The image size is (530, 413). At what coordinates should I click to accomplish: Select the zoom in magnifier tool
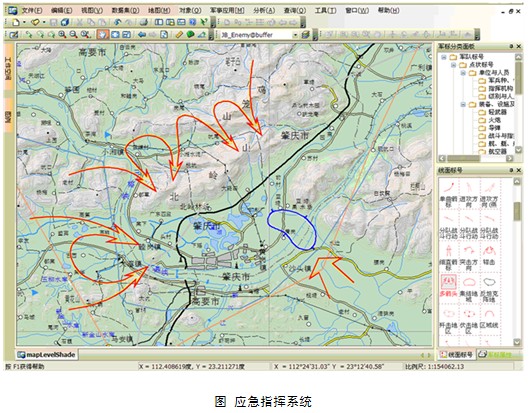62,34
